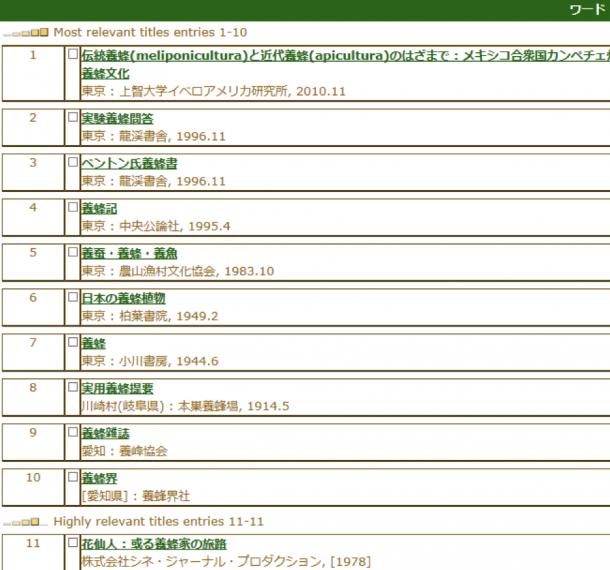Click the text 東京 : 小川書房, 1944.6
The height and width of the screenshot is (570, 610).
[x=150, y=361]
